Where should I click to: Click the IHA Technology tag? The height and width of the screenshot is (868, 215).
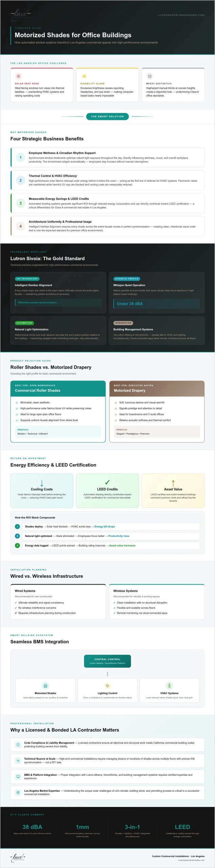click(27, 279)
